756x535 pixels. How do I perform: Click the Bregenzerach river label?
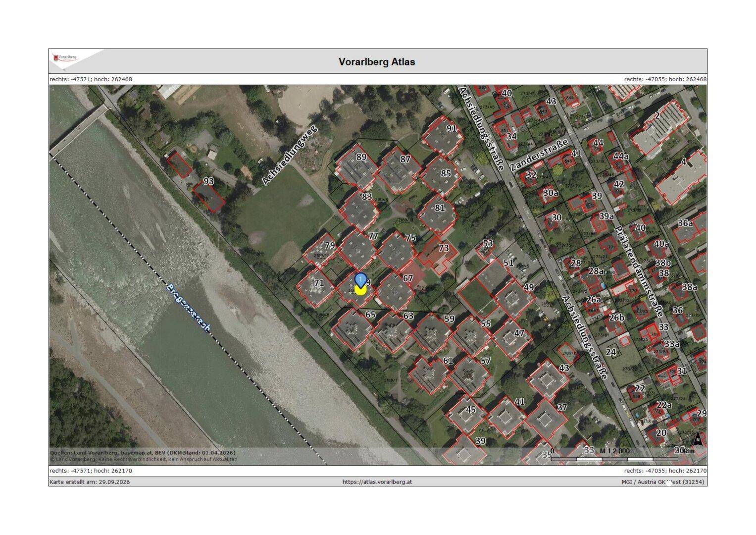(x=189, y=307)
